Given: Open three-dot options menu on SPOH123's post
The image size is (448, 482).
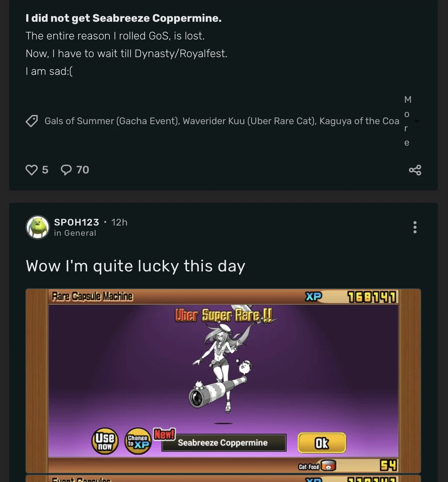Looking at the screenshot, I should (415, 227).
